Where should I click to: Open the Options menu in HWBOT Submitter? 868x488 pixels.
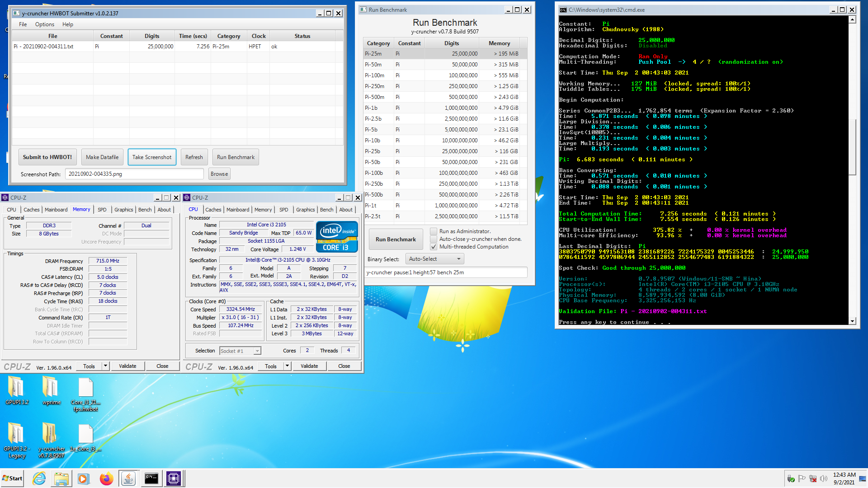click(x=45, y=24)
